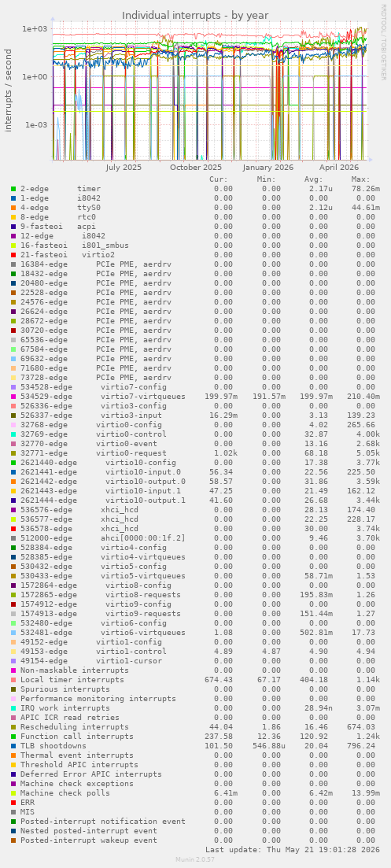Click the RRDTOOL / TOBI OETIKER watermark
This screenshot has height=868, width=391.
point(382,42)
